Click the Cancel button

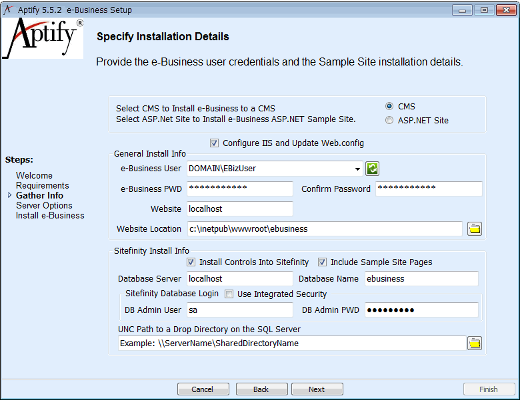coord(203,389)
